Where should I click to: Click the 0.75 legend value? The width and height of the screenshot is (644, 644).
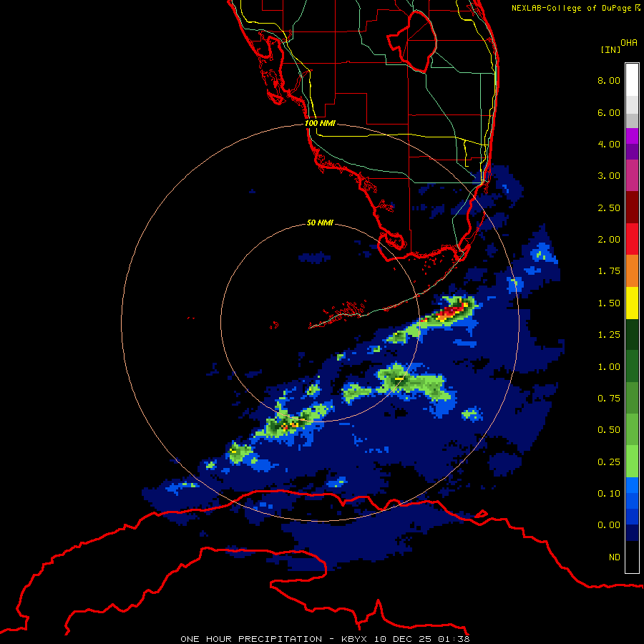pyautogui.click(x=609, y=399)
